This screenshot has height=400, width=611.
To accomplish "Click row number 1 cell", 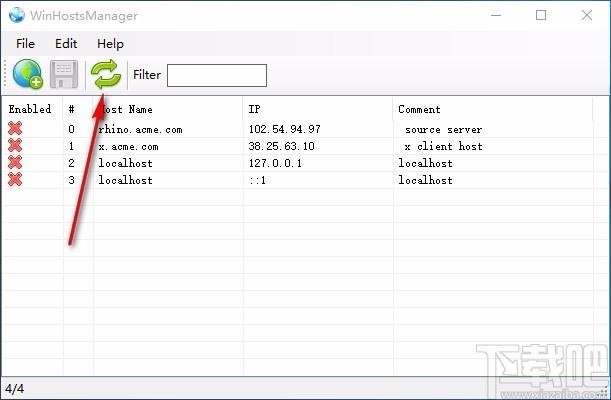I will pyautogui.click(x=71, y=146).
